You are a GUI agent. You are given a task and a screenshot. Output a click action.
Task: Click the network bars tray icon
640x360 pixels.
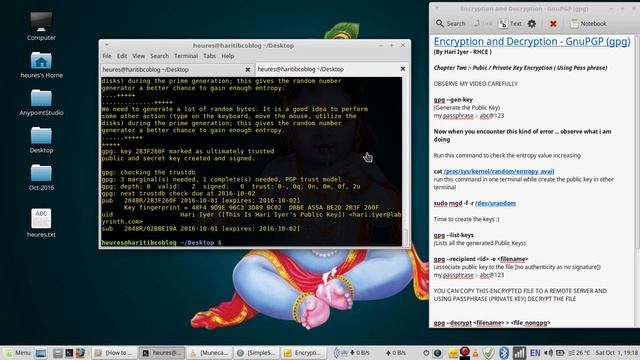pos(519,353)
